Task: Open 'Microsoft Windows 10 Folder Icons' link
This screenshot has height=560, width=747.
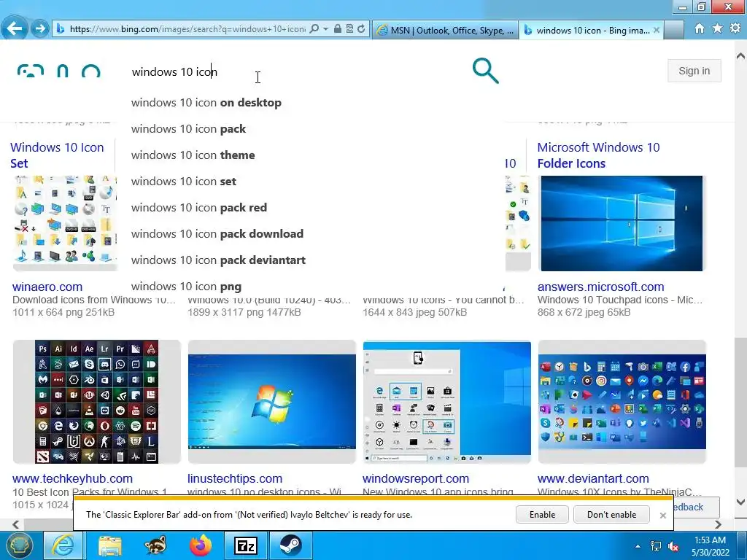Action: (x=598, y=155)
